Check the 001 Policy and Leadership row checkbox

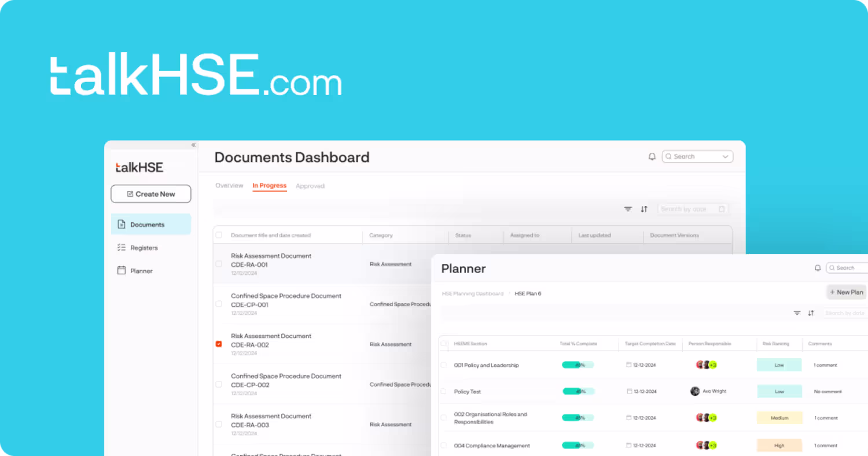[x=444, y=365]
